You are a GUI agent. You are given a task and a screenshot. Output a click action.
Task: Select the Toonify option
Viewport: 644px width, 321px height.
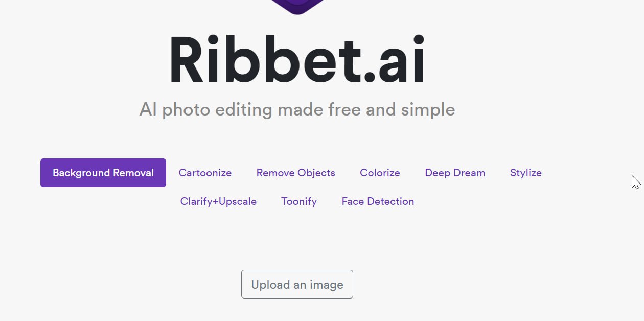pos(299,201)
